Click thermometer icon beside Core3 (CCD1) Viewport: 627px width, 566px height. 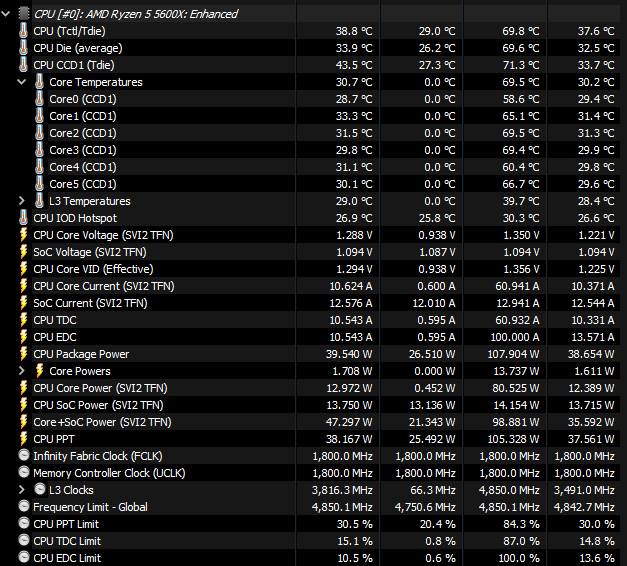[39, 150]
